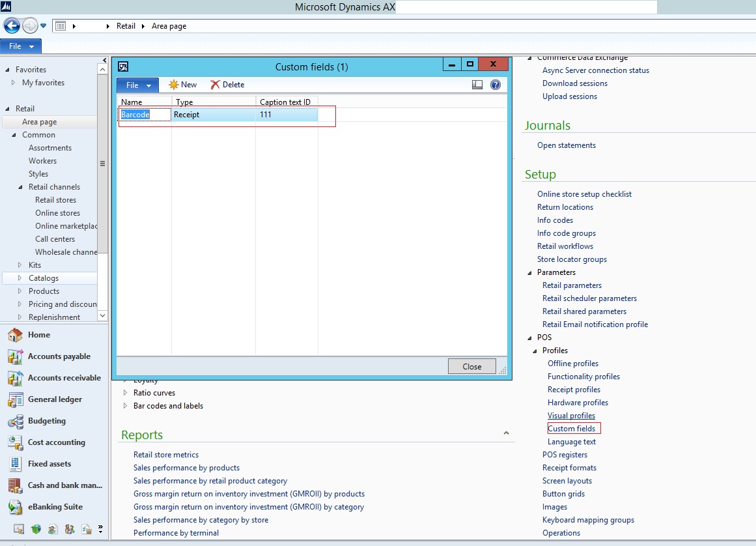Collapse the Reports section chevron
Screen dimensions: 756x546
(506, 433)
